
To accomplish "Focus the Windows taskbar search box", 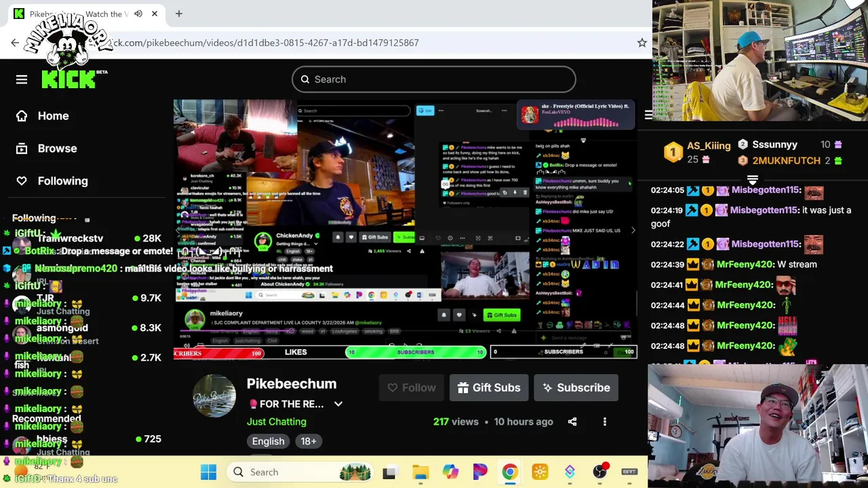I will pos(301,472).
